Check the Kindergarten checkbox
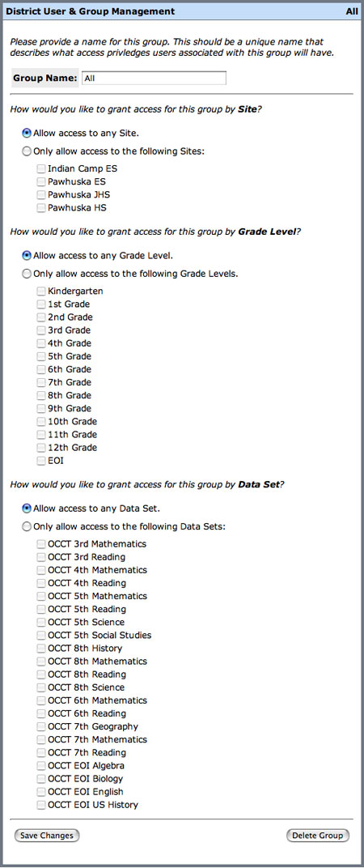 coord(41,291)
